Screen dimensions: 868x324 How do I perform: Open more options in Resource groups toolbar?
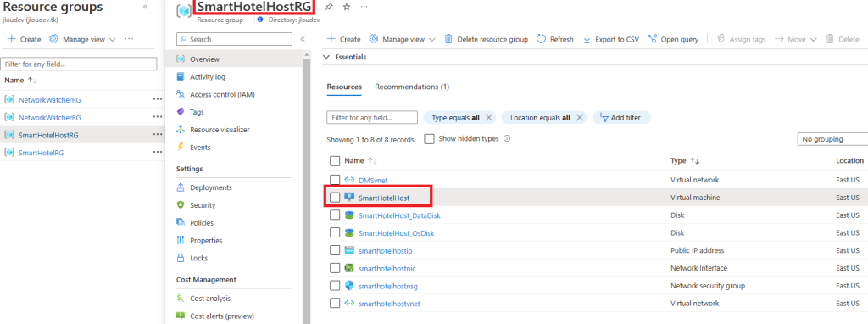click(x=129, y=39)
